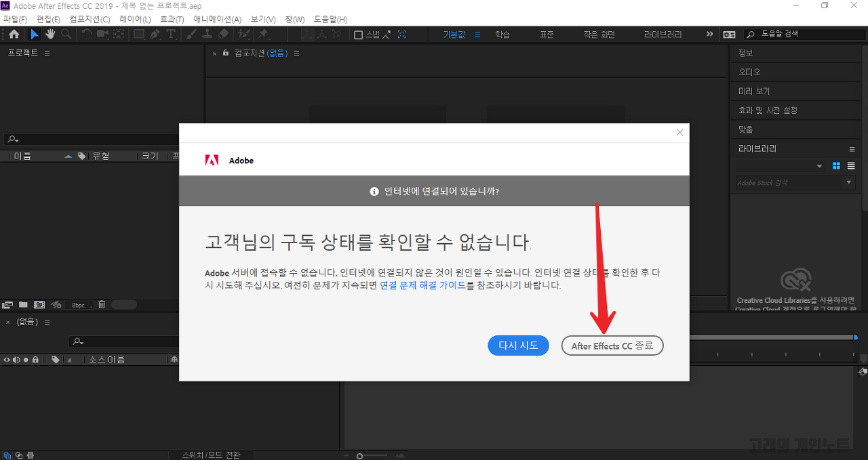Switch to the 작은 화면 workspace
The height and width of the screenshot is (460, 868).
point(599,35)
